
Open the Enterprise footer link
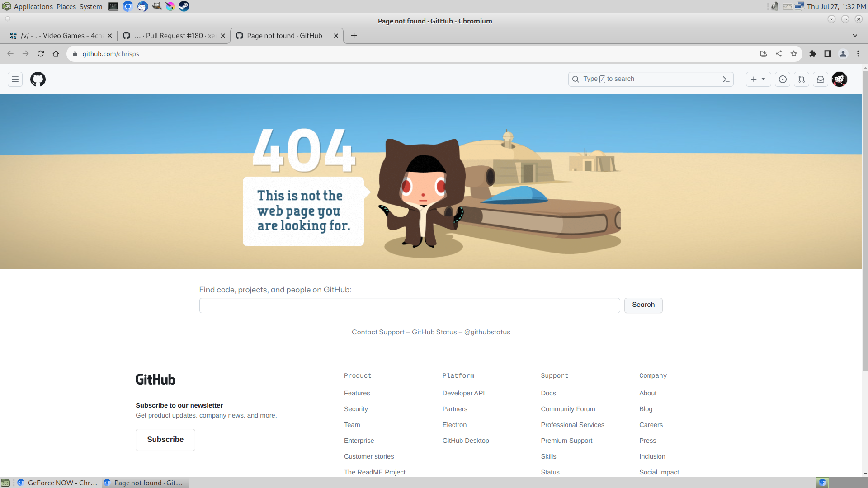click(359, 441)
